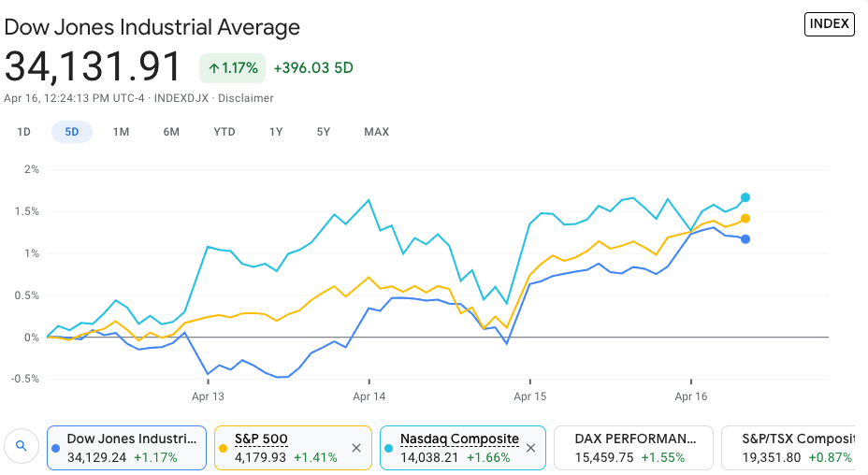
Task: Click the green 1.17% change badge
Action: pyautogui.click(x=233, y=68)
